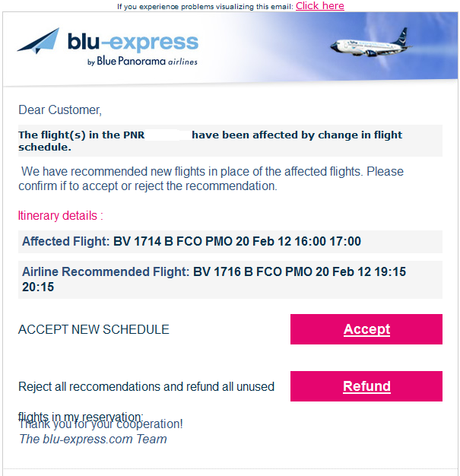Click the 20:15 arrival time text
The height and width of the screenshot is (476, 460).
(38, 287)
